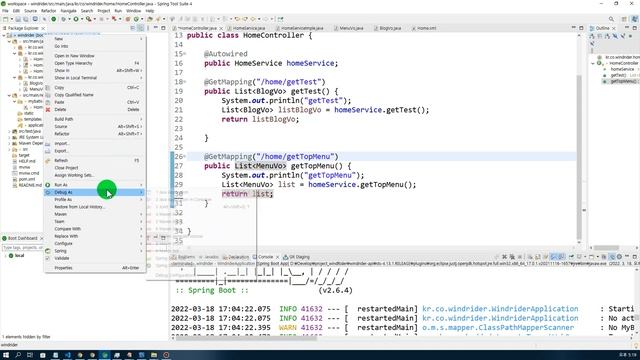This screenshot has width=640, height=360.
Task: Expand the Configure submenu
Action: tap(95, 244)
